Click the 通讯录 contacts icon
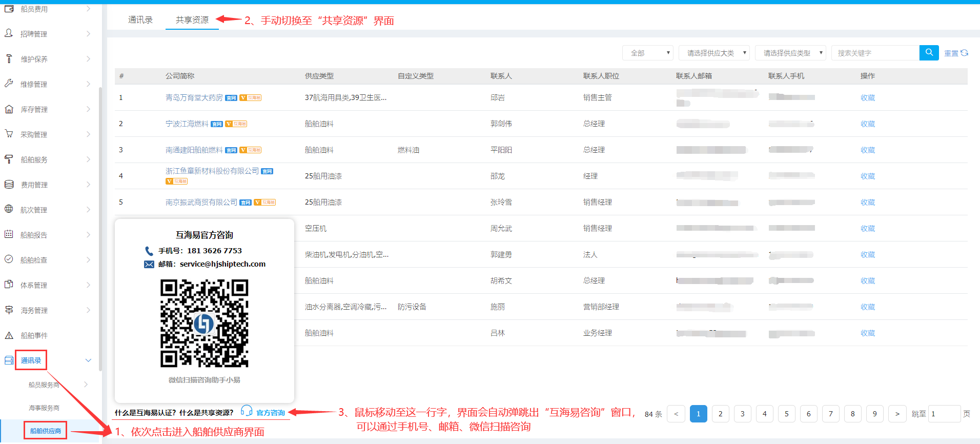 click(x=9, y=360)
